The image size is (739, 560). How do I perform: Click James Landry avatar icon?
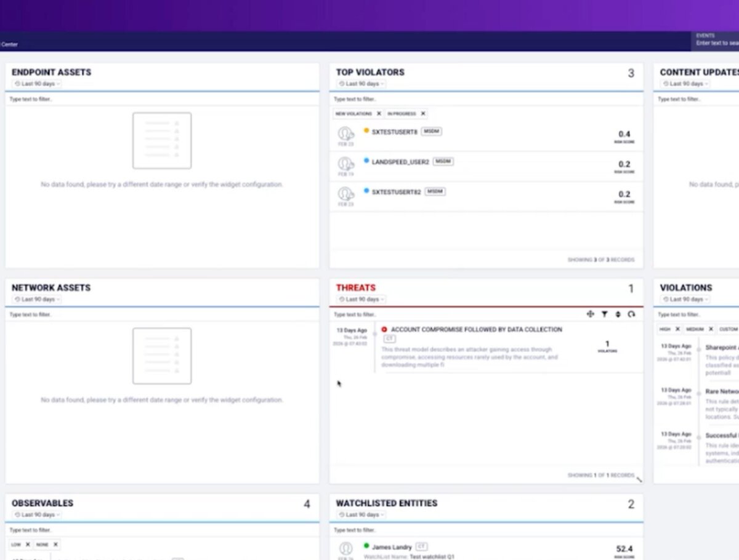345,548
